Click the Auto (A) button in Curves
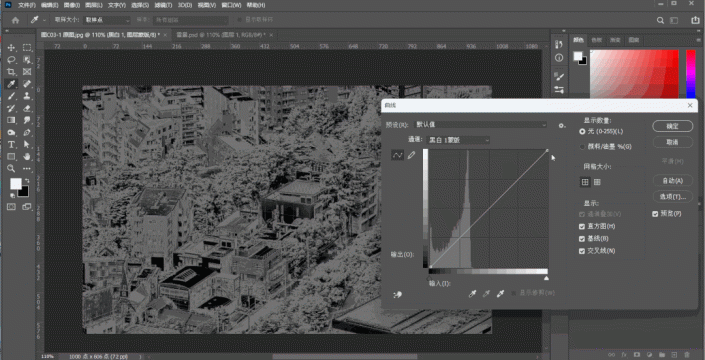 pyautogui.click(x=672, y=181)
